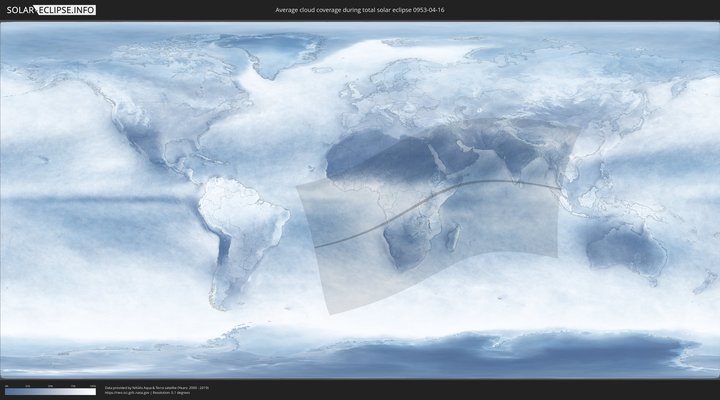
Task: Click the western end of the totality path
Action: point(316,245)
